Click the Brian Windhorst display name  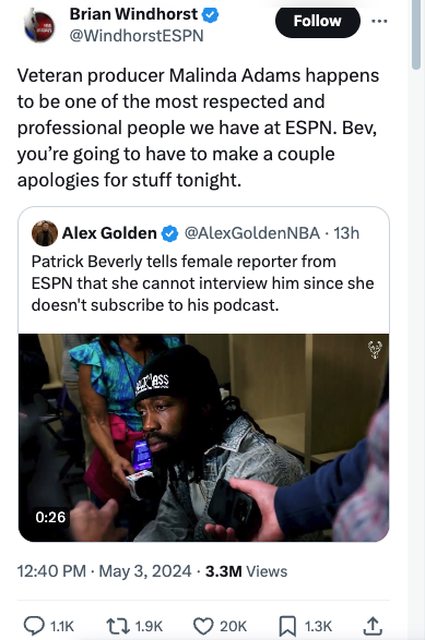coord(134,14)
